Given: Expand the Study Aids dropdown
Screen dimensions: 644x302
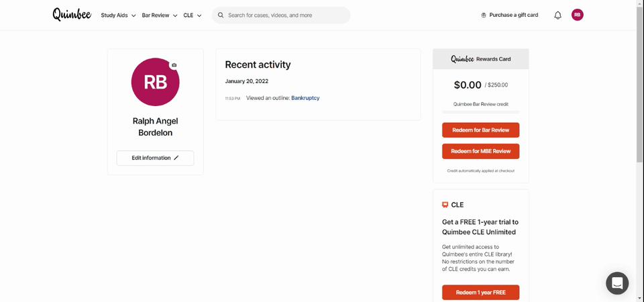Looking at the screenshot, I should tap(118, 15).
